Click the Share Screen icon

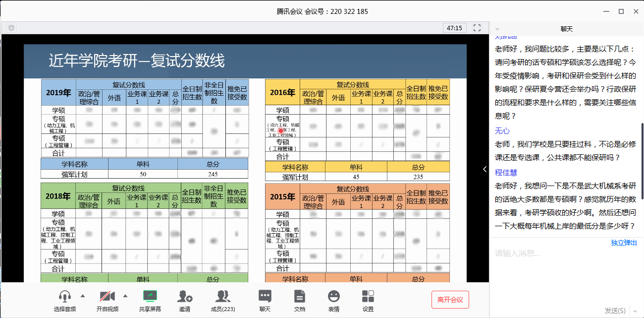150,297
